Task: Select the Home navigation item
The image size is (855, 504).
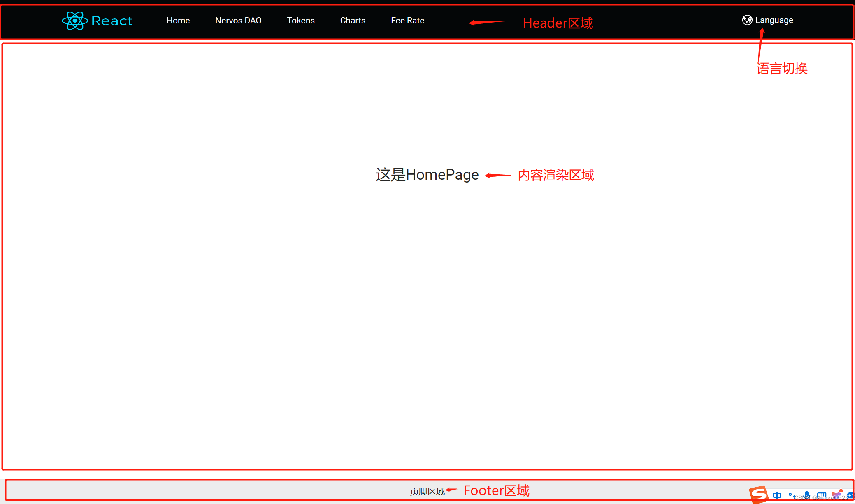Action: coord(178,21)
